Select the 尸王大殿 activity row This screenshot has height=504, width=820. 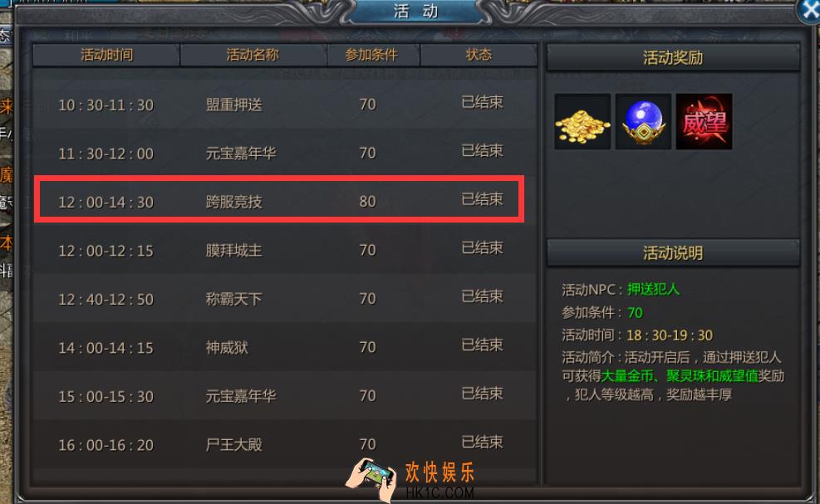(x=284, y=444)
